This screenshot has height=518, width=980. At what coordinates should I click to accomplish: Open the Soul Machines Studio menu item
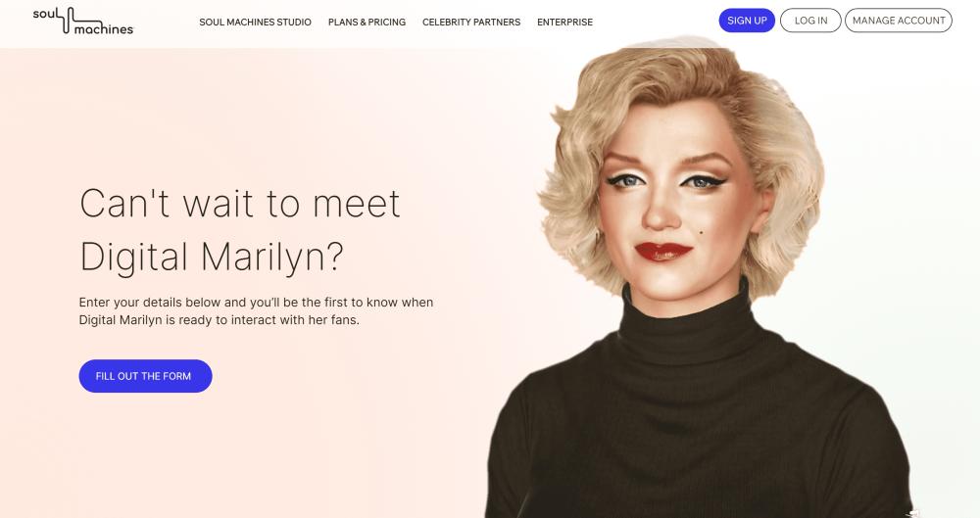click(255, 22)
